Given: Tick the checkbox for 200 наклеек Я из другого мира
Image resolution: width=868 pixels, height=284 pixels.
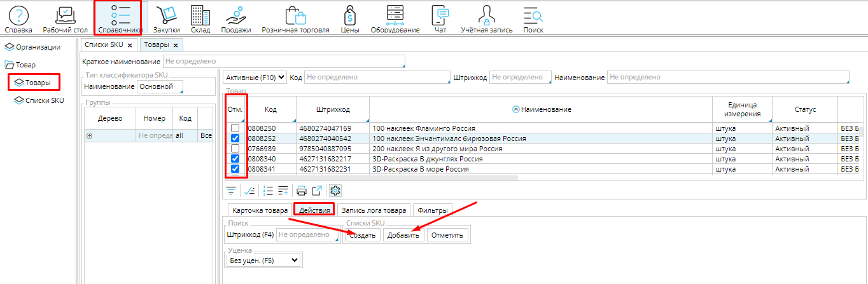Looking at the screenshot, I should coord(235,149).
